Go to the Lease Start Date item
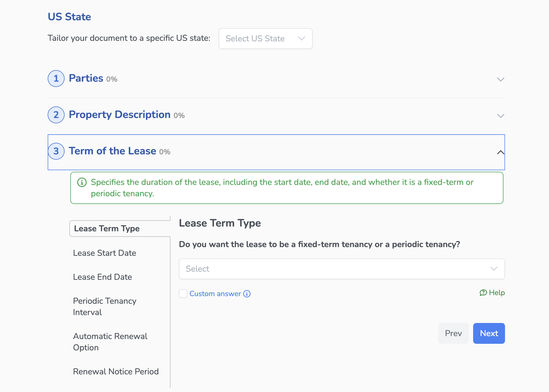The height and width of the screenshot is (392, 549). 105,253
